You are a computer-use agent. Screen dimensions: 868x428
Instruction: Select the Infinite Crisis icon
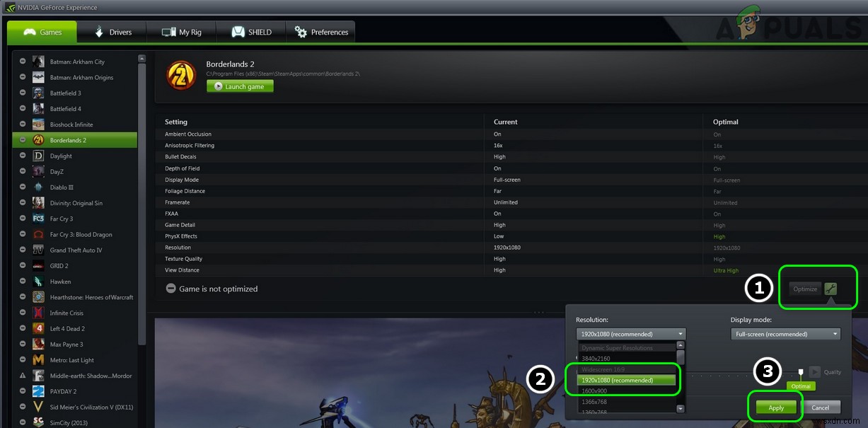[x=38, y=313]
